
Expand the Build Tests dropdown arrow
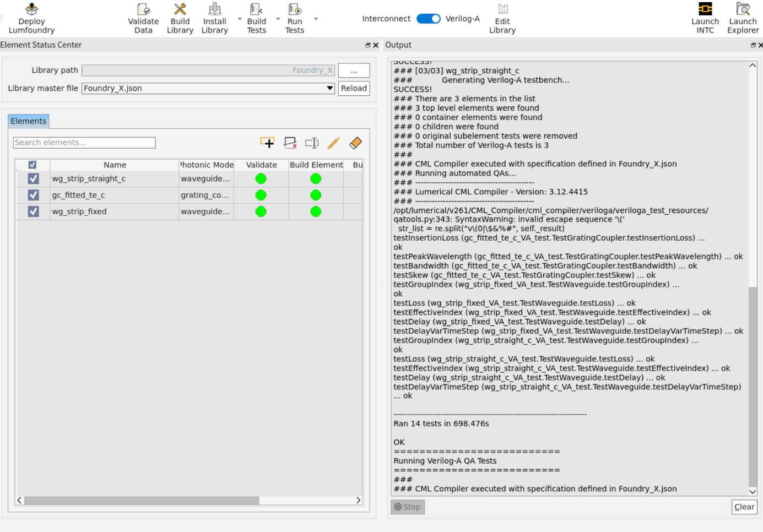278,19
